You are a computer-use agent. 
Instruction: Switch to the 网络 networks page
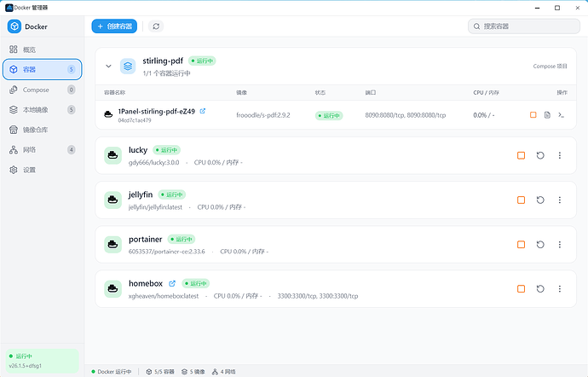(x=42, y=150)
